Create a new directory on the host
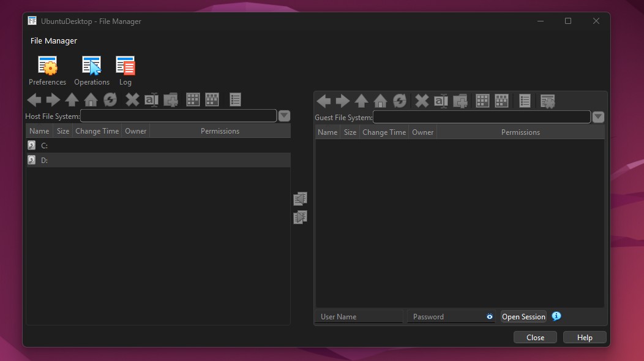 170,99
